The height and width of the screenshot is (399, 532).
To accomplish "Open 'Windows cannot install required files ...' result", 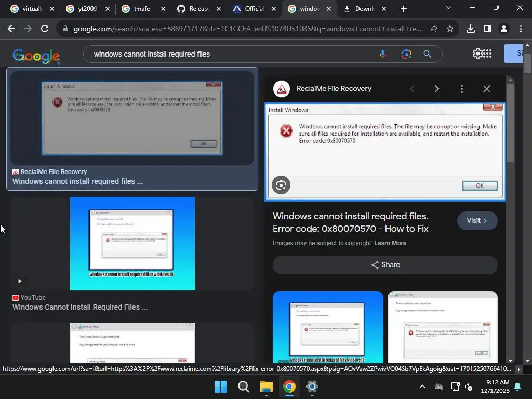I will pyautogui.click(x=77, y=181).
